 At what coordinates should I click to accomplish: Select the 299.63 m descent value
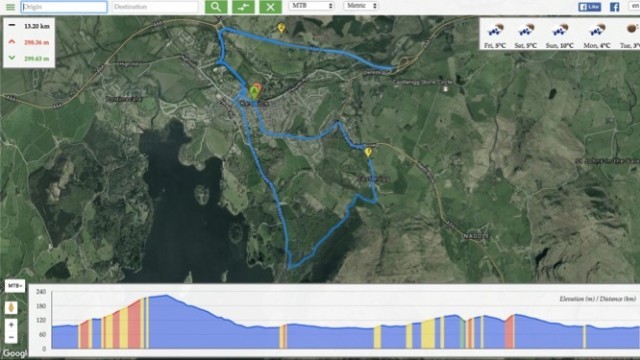coord(37,59)
